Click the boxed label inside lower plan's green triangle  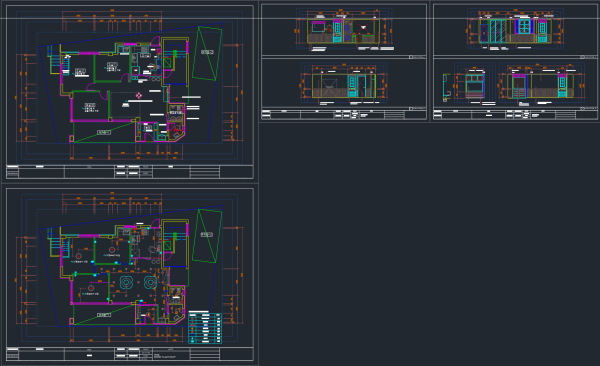[104, 315]
